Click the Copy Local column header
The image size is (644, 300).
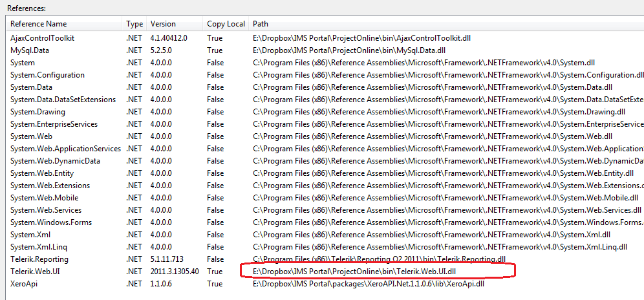tap(226, 24)
